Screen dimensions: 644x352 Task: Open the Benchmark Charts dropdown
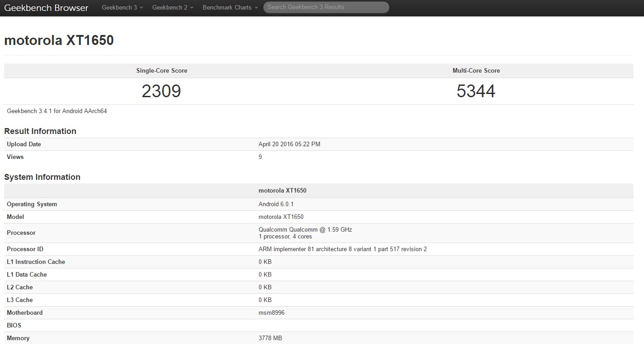230,8
